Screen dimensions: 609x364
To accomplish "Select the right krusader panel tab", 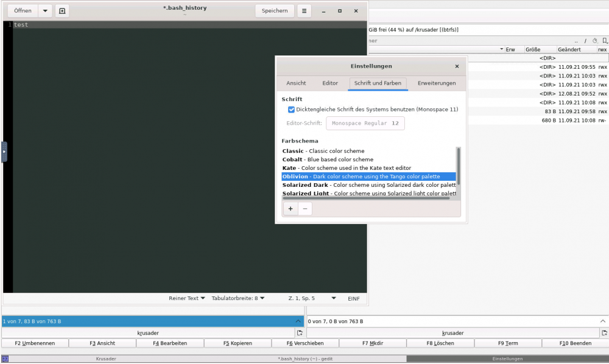I will point(453,333).
